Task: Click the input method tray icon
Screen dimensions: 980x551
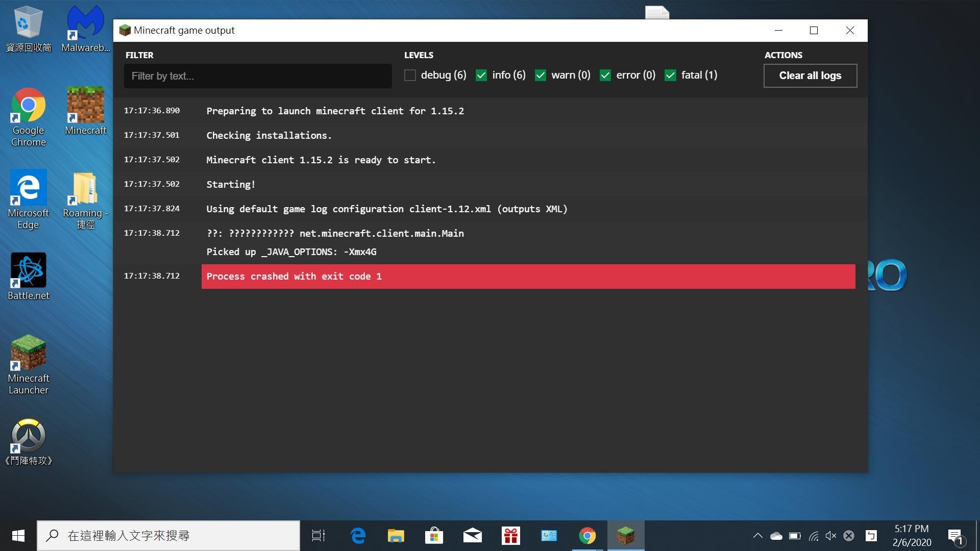Action: tap(871, 536)
